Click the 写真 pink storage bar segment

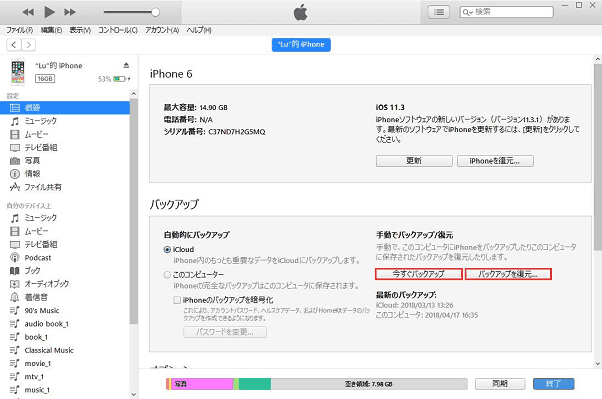click(x=202, y=384)
